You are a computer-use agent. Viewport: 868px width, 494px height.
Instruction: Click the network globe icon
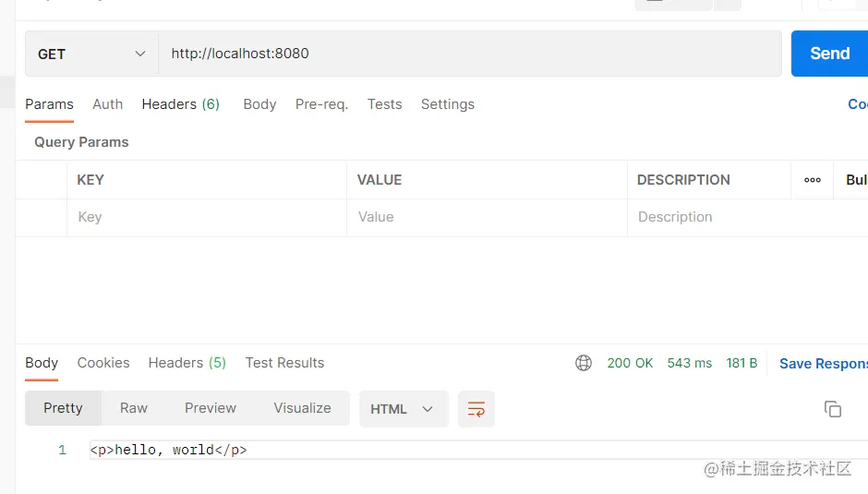point(584,363)
